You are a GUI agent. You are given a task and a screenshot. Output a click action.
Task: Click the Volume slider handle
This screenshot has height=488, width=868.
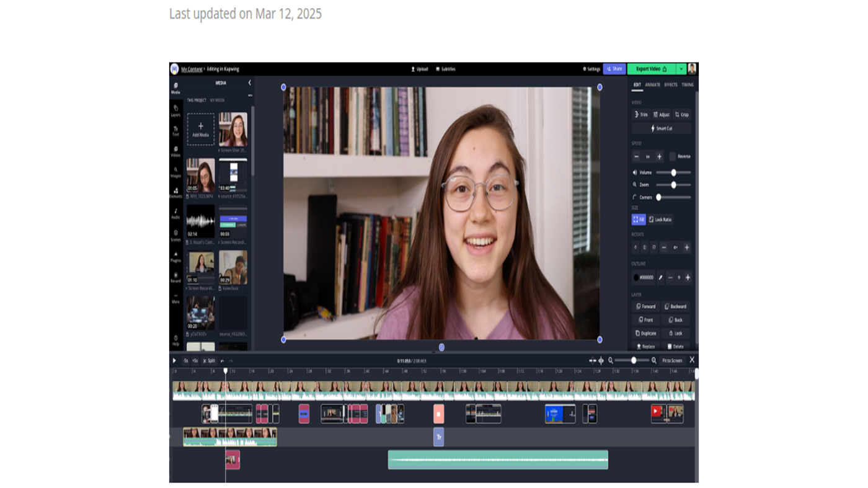click(x=673, y=172)
